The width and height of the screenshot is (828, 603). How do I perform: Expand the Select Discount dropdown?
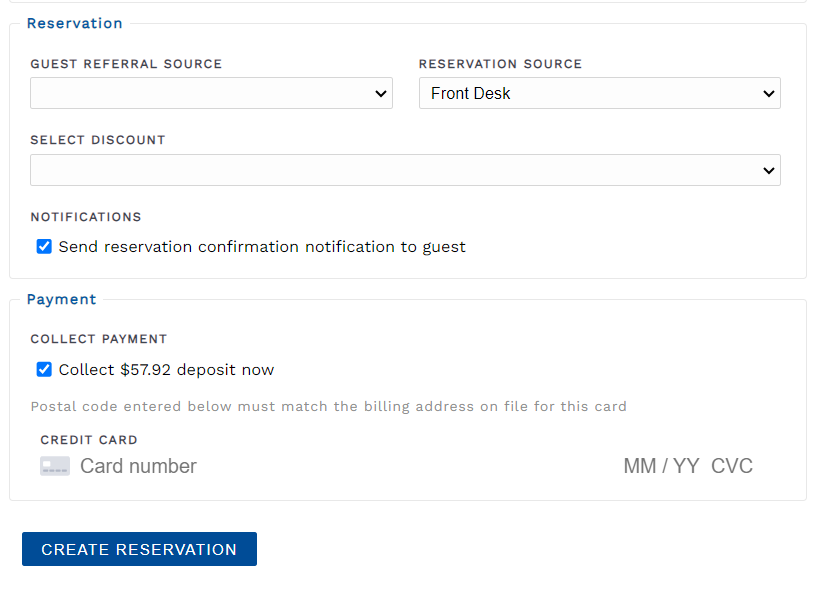405,170
